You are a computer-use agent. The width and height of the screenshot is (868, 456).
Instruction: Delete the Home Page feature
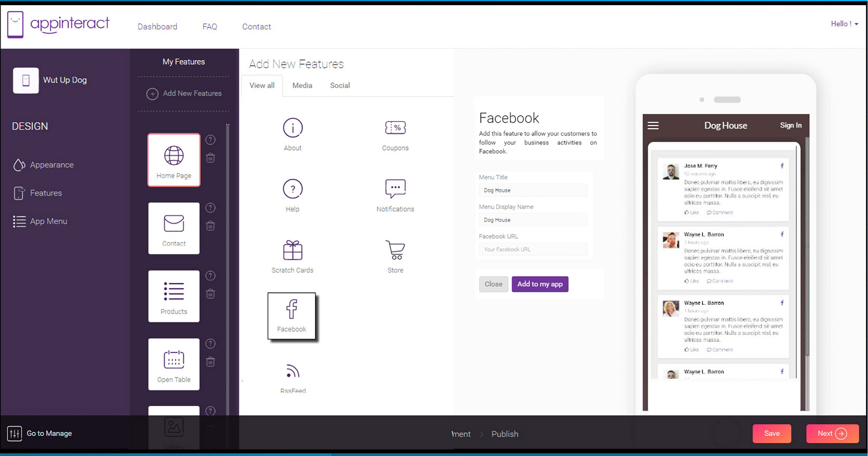click(x=210, y=158)
